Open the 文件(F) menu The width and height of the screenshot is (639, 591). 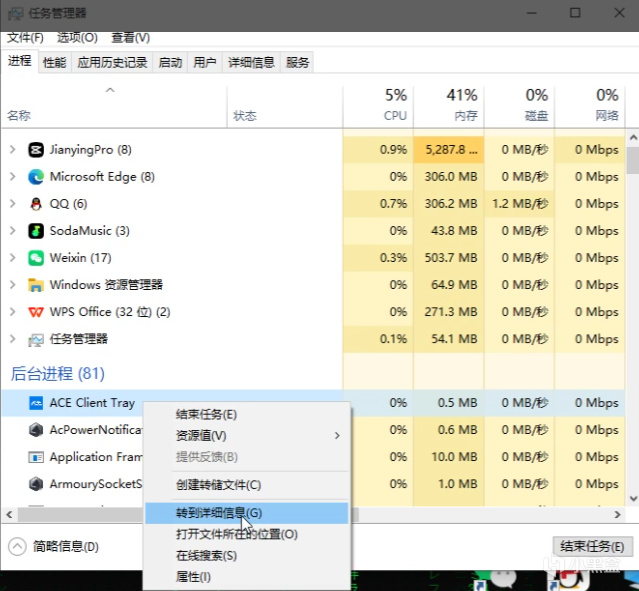pyautogui.click(x=25, y=38)
